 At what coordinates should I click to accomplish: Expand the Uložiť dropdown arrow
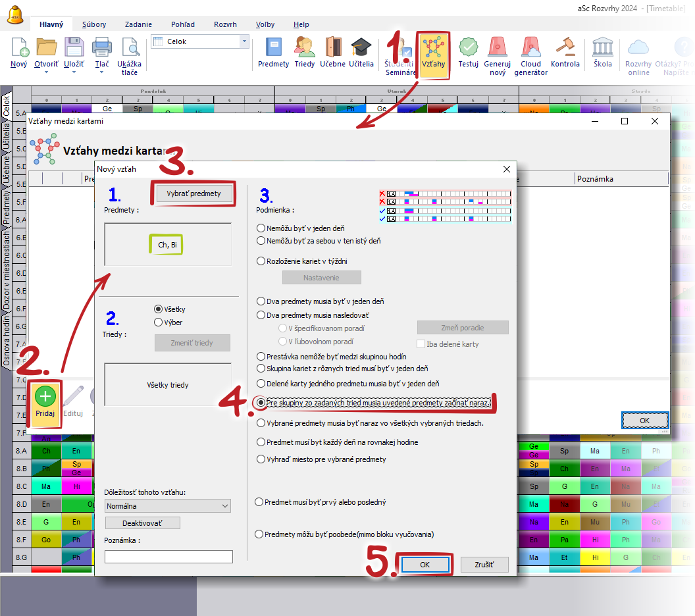tap(74, 72)
